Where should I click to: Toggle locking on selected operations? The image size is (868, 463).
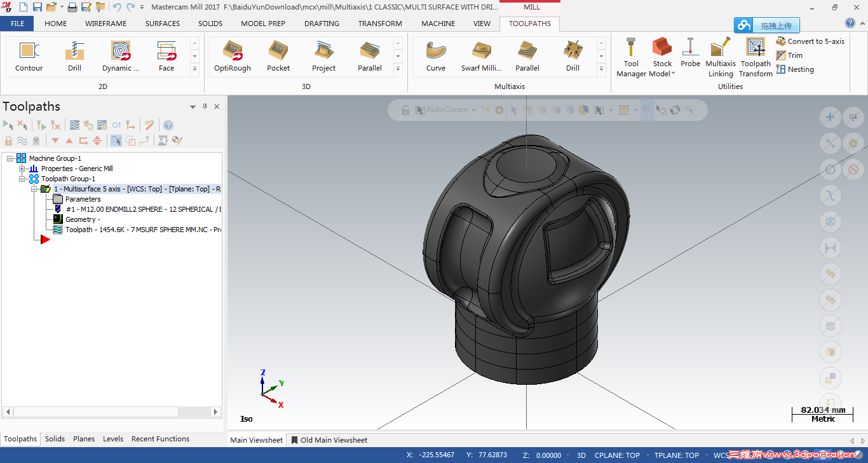click(x=8, y=141)
